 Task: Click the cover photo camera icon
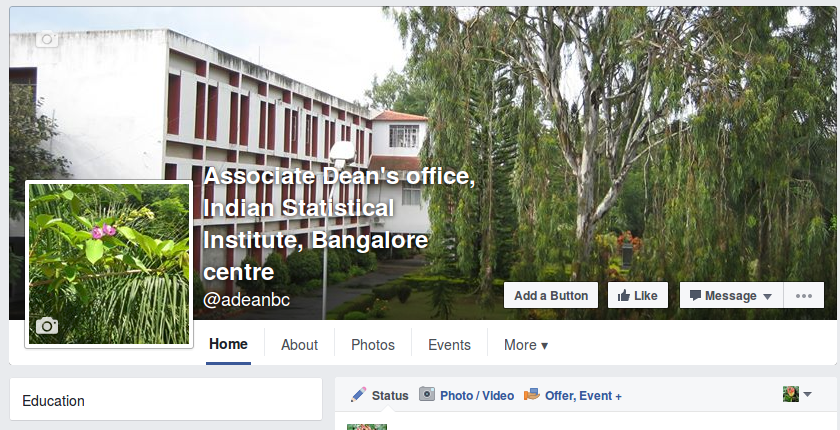coord(47,39)
